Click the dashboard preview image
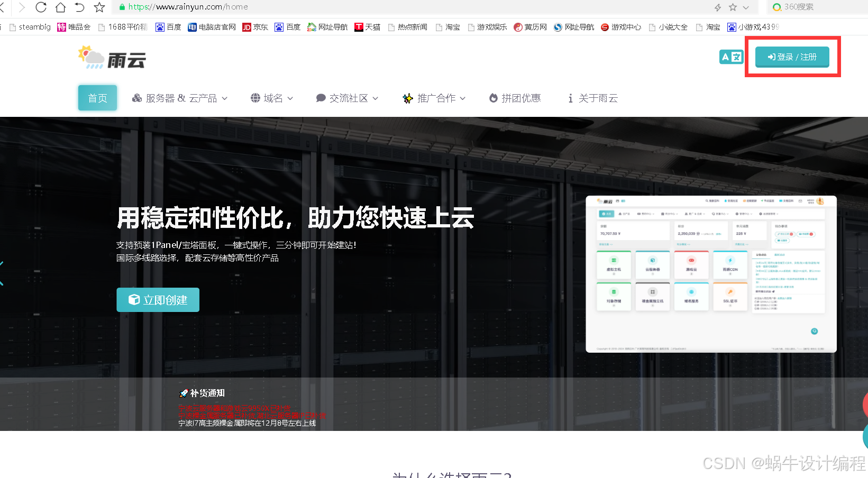The height and width of the screenshot is (478, 868). coord(711,274)
